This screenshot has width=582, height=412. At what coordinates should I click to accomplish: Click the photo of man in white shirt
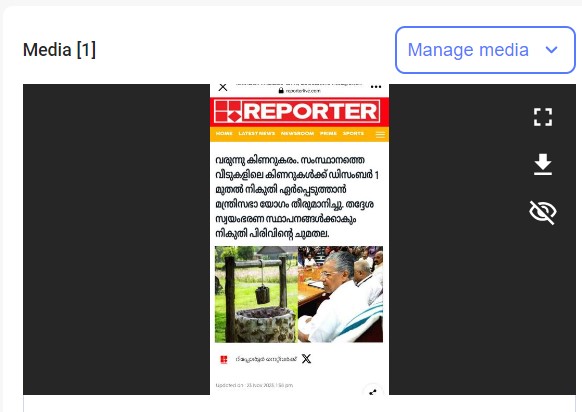pyautogui.click(x=340, y=294)
